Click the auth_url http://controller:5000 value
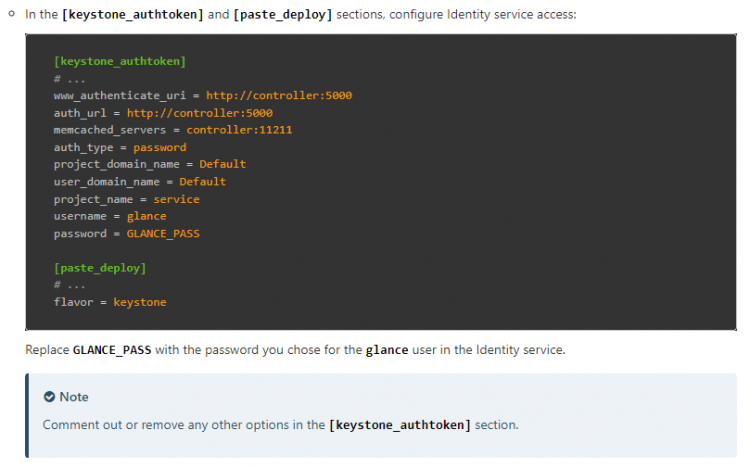Screen dimensions: 750x468 point(199,113)
